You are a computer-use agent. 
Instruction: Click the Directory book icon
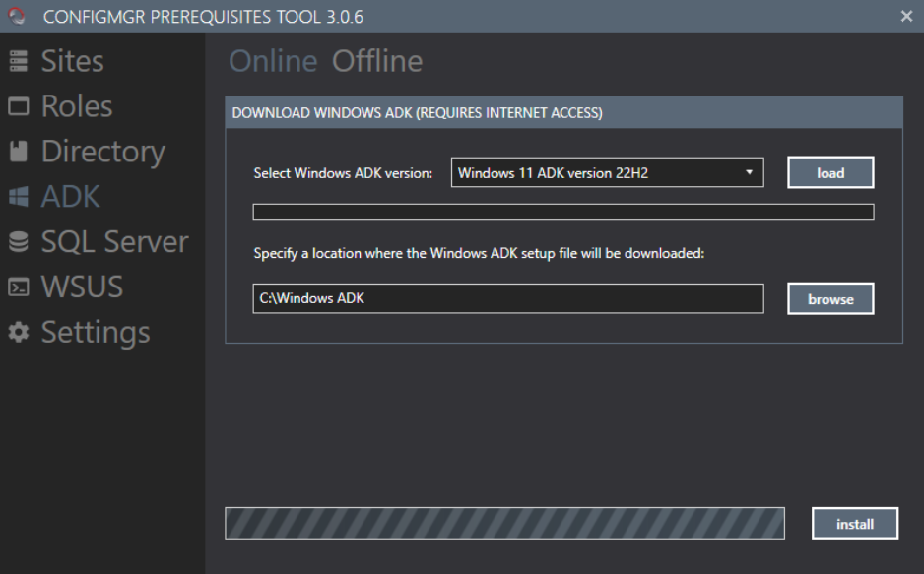point(19,152)
